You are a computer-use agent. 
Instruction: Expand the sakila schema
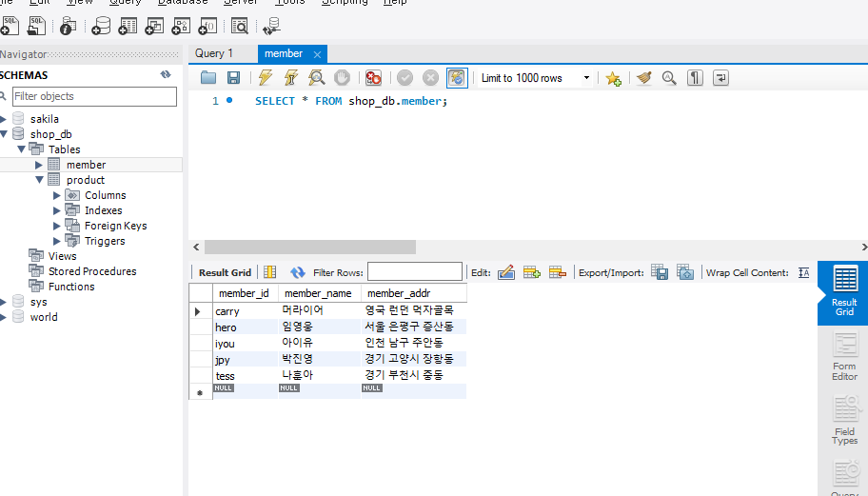click(4, 119)
